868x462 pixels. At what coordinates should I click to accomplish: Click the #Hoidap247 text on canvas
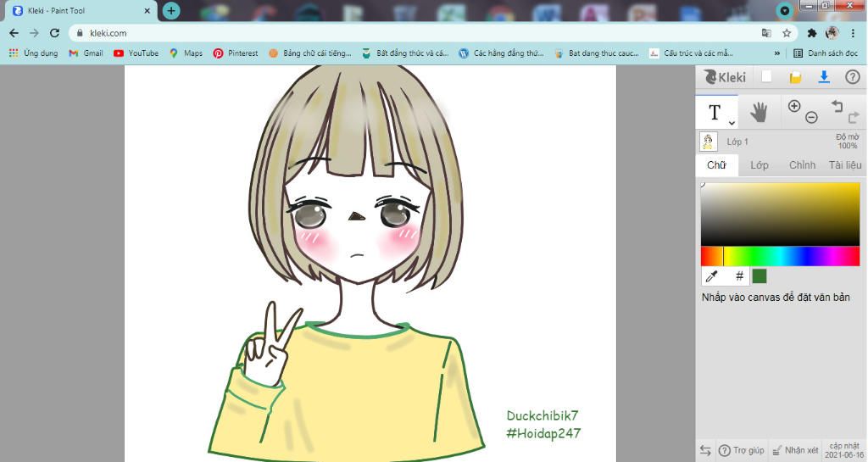543,433
